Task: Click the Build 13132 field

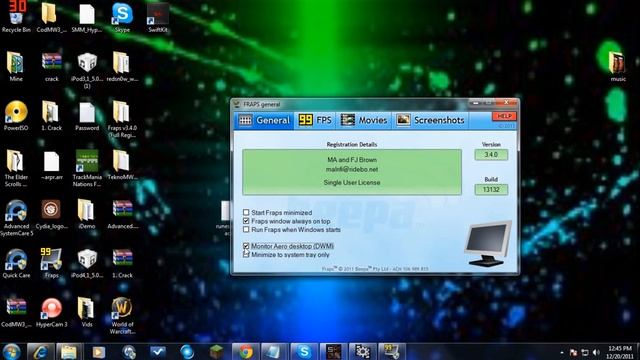Action: 491,189
